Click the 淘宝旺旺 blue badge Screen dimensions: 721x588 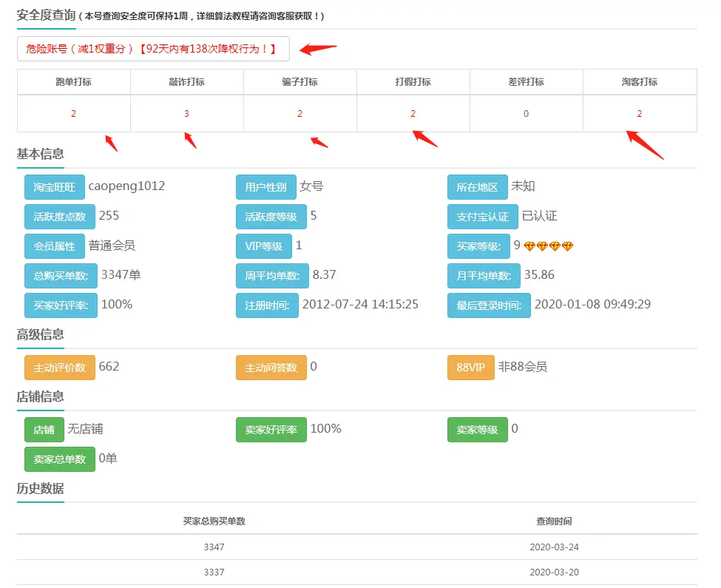point(55,186)
